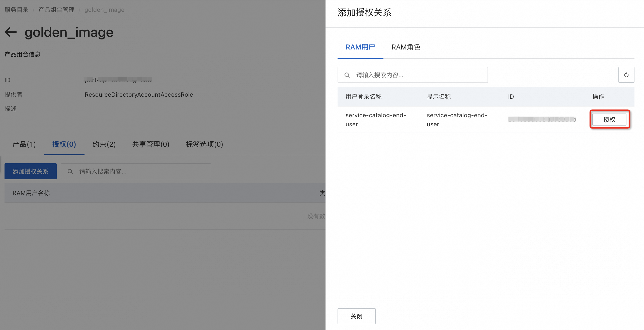
Task: Open 产品组合管理 breadcrumb link
Action: click(56, 10)
